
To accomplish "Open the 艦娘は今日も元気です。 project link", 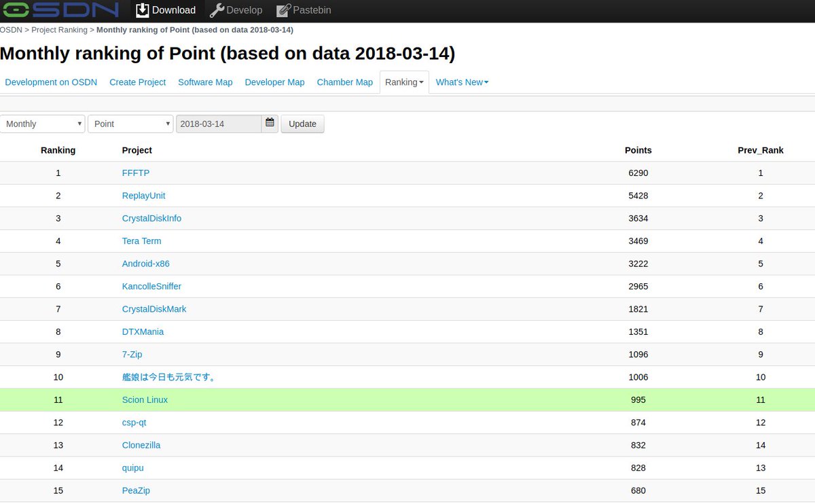I will pos(169,377).
